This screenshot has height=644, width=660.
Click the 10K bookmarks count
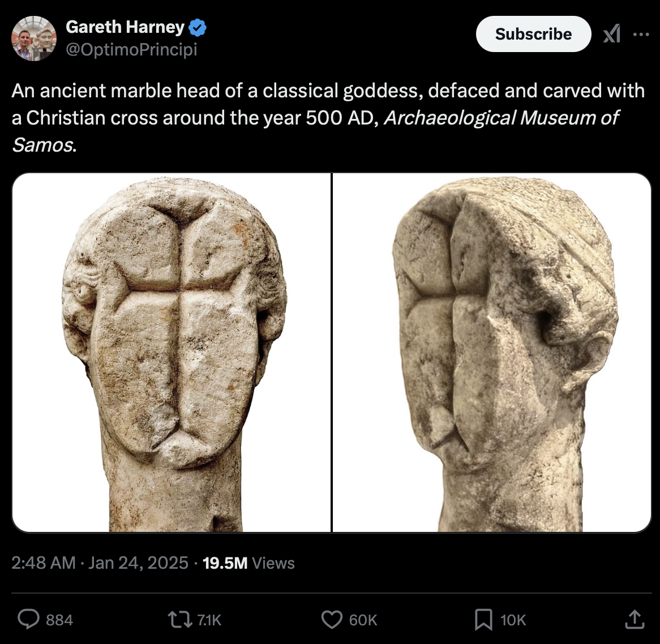513,620
